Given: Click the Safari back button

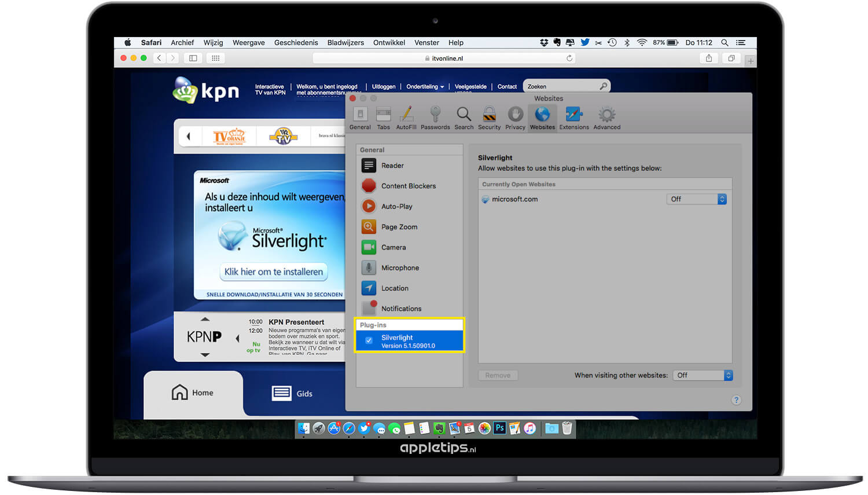Looking at the screenshot, I should pyautogui.click(x=159, y=58).
